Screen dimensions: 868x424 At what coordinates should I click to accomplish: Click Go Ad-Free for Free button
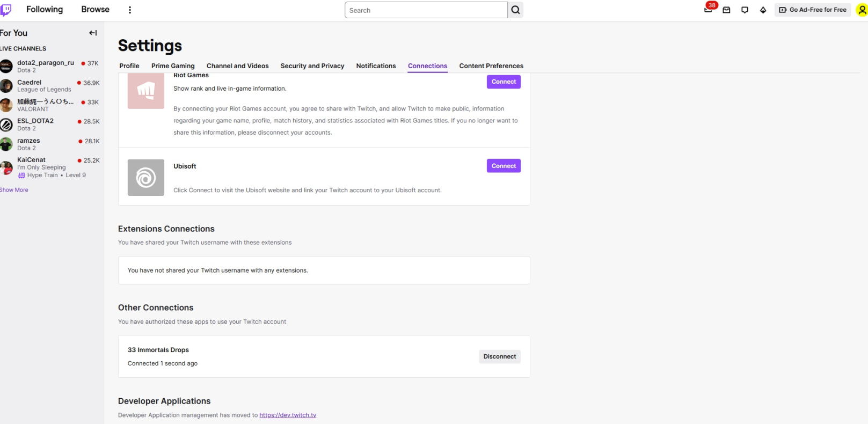(x=812, y=10)
